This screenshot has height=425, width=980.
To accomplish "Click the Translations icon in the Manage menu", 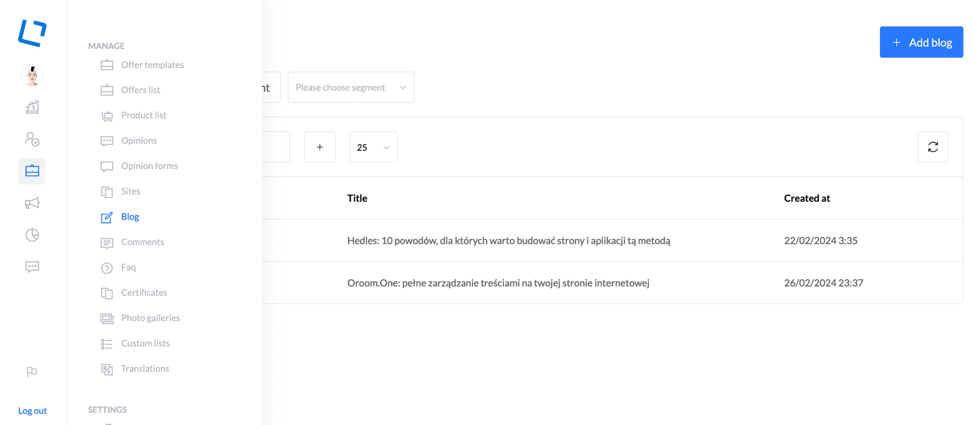I will tap(107, 369).
